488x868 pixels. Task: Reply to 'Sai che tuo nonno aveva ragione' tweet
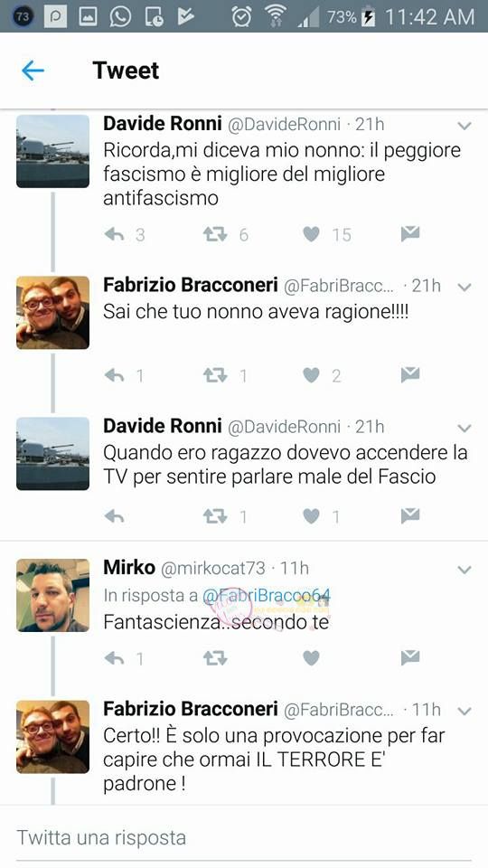(115, 376)
